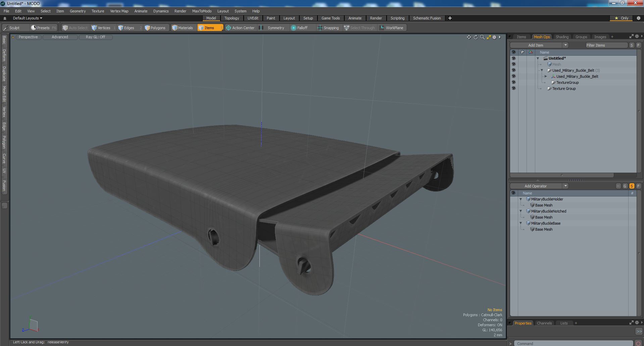Collapse the Used_Military_Buckle_Belt (3) group
Image resolution: width=644 pixels, height=346 pixels.
pos(542,70)
